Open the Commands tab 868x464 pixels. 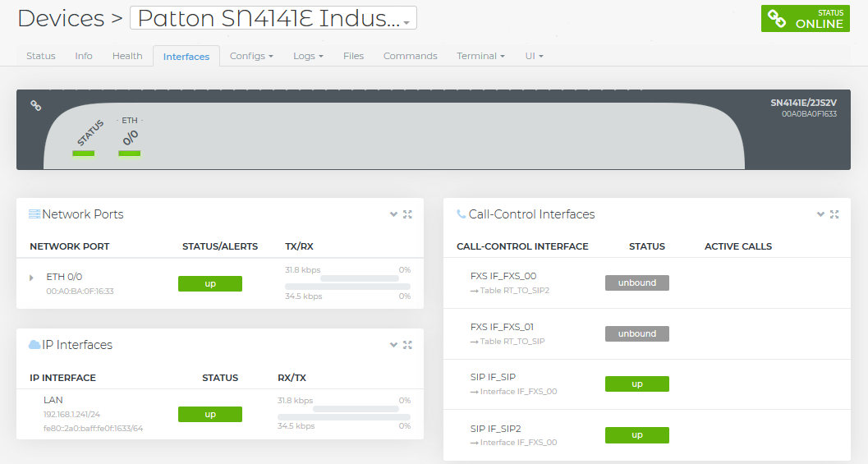(411, 56)
